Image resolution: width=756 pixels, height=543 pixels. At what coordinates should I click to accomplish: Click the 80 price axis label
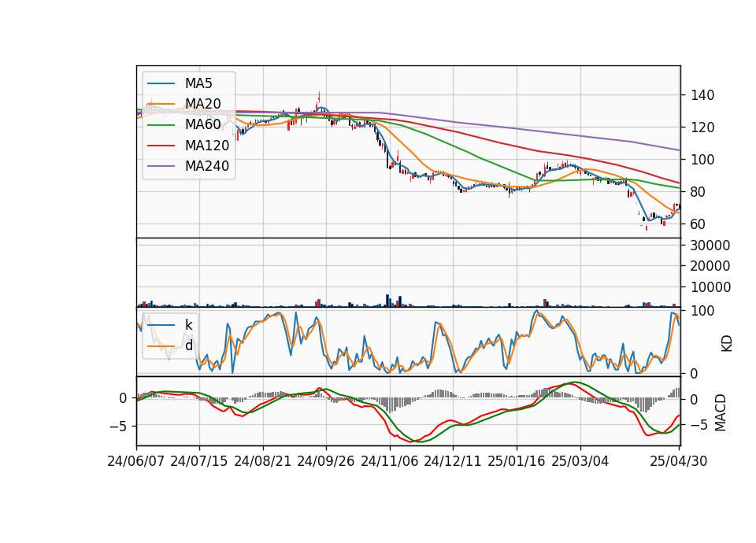pos(699,192)
